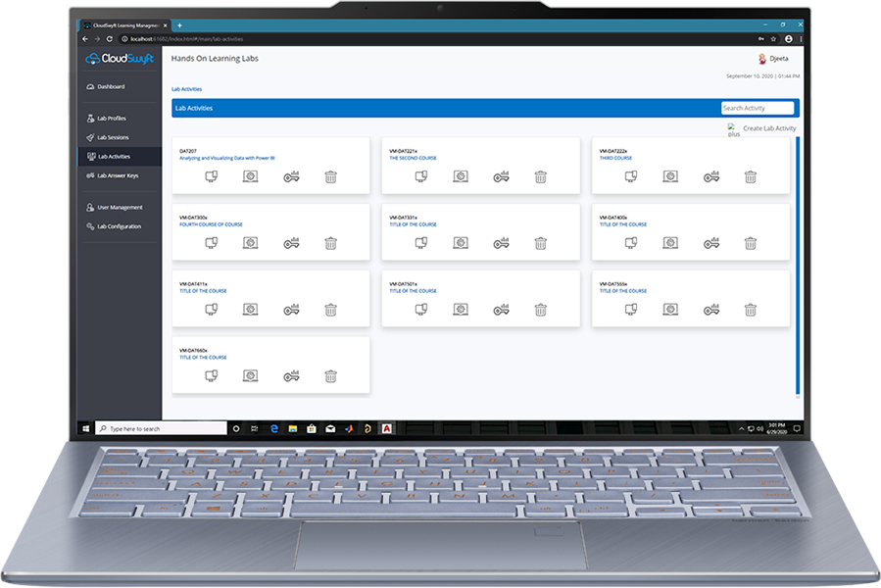The image size is (881, 588).
Task: Go to Lab Profiles in sidebar
Action: (x=111, y=119)
